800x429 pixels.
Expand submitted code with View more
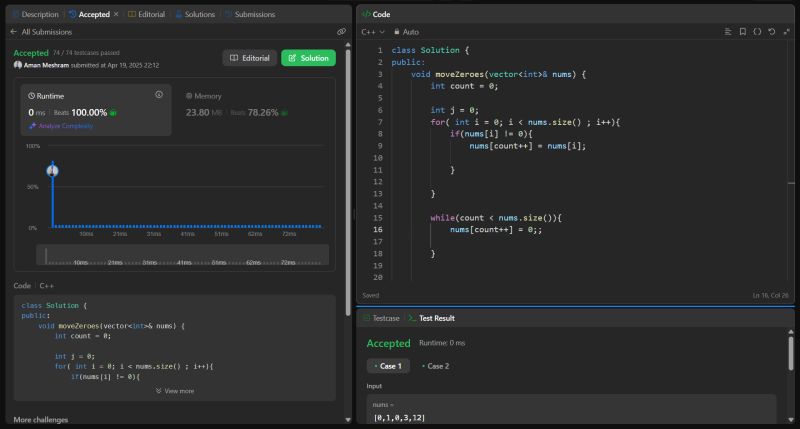tap(174, 391)
